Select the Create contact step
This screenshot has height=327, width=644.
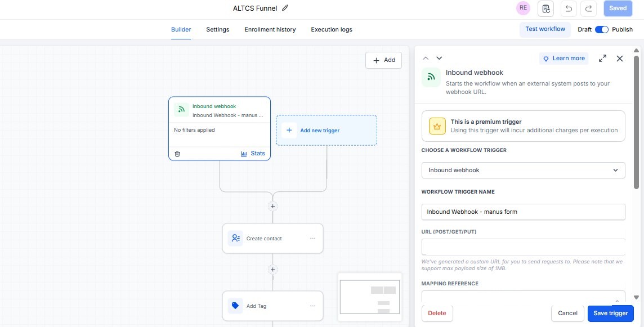[272, 238]
